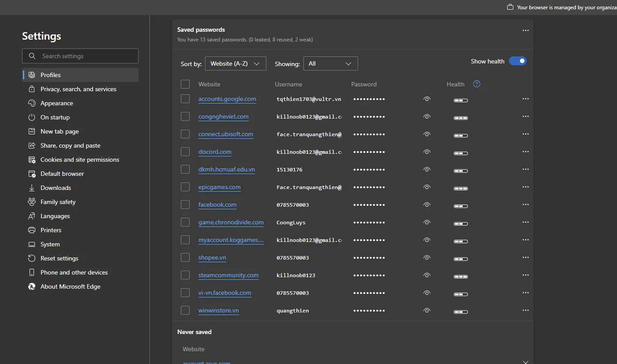
Task: Open the vi-vn.facebook.com link
Action: click(x=225, y=293)
